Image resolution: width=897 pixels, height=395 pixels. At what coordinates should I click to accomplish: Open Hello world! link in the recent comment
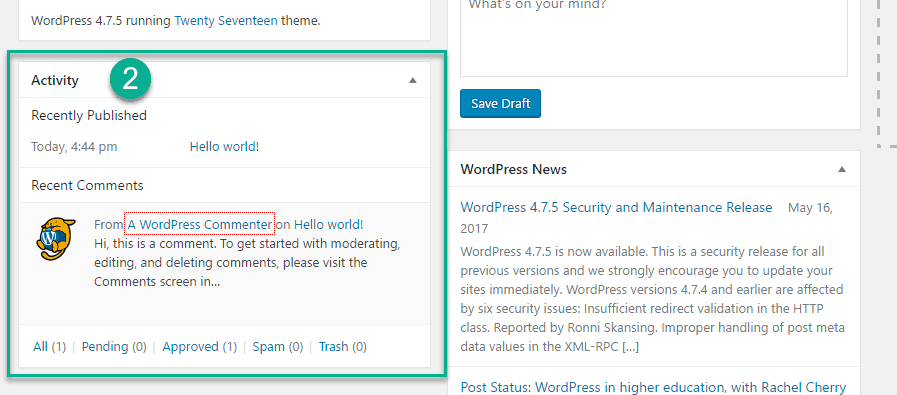(x=328, y=224)
